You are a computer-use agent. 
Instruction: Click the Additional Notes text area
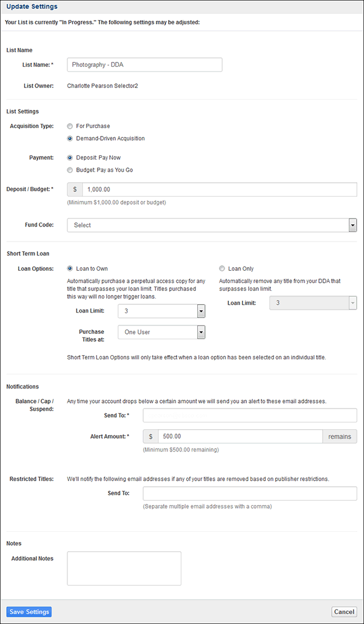124,568
